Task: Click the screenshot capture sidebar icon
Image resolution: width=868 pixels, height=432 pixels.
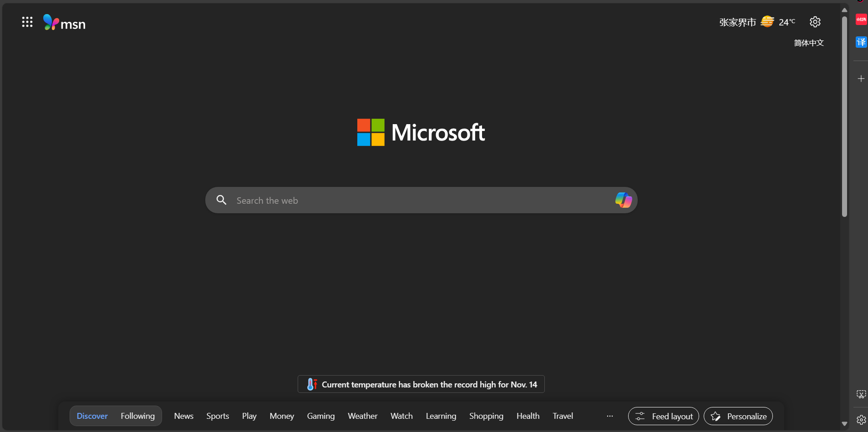Action: coord(861,394)
